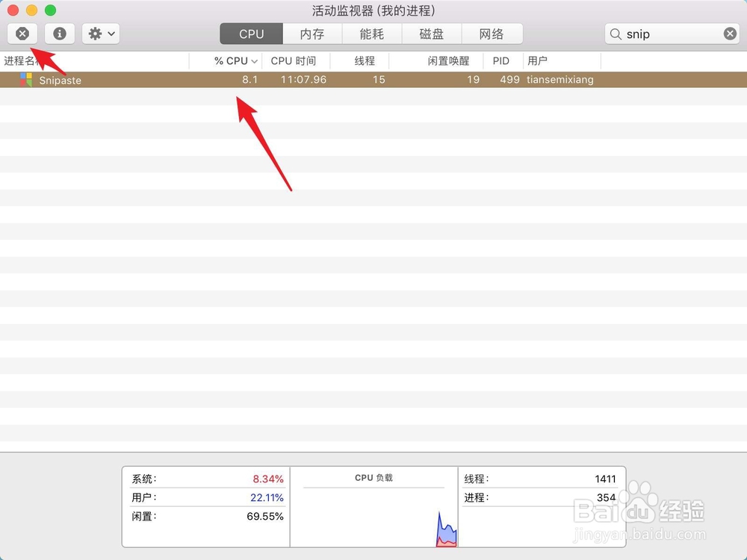Image resolution: width=747 pixels, height=560 pixels.
Task: Switch to the CPU tab
Action: point(251,34)
